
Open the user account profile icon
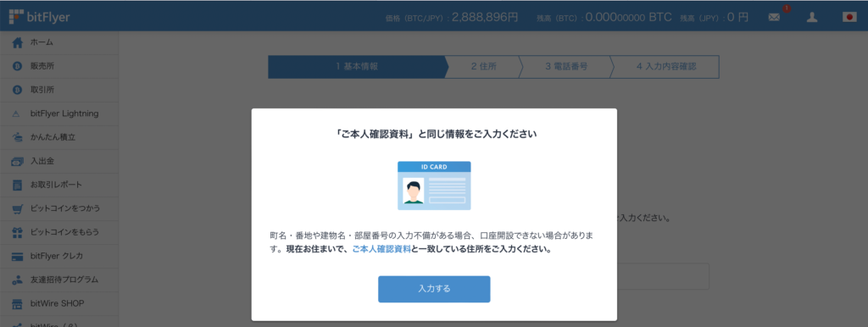coord(812,17)
